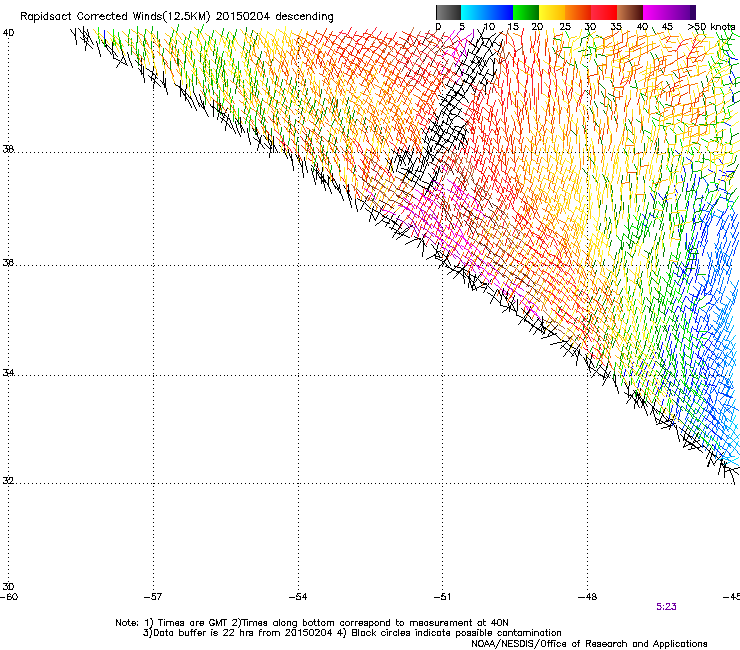Click the date '20150204' in the title
Image resolution: width=740 pixels, height=650 pixels.
click(243, 17)
